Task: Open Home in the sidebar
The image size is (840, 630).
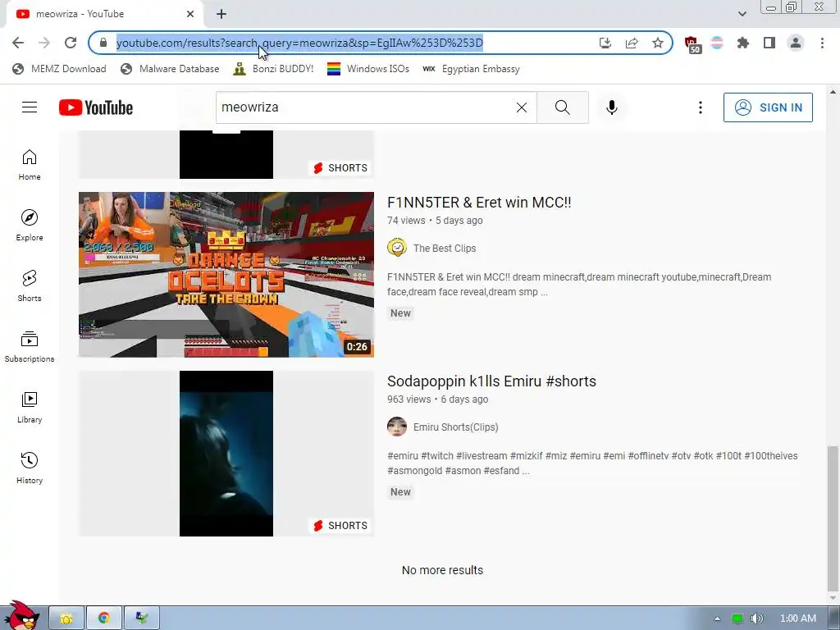Action: [x=30, y=165]
